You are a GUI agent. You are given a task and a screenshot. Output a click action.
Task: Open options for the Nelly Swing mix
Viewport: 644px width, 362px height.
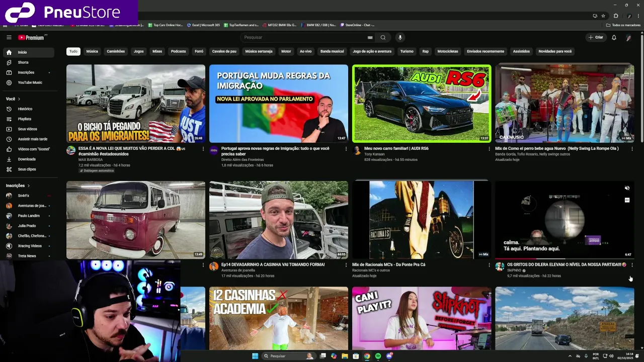[632, 149]
